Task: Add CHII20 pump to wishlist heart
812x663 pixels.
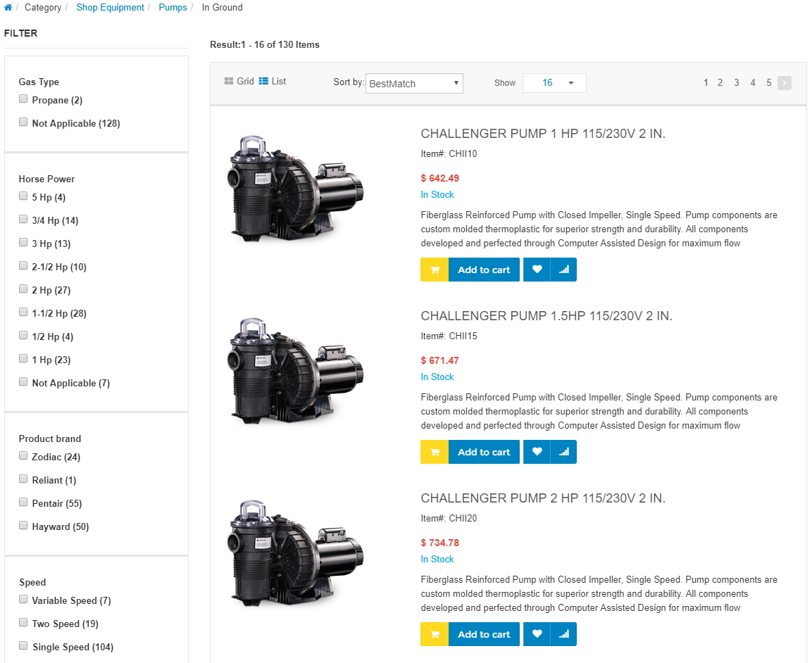Action: pyautogui.click(x=537, y=634)
